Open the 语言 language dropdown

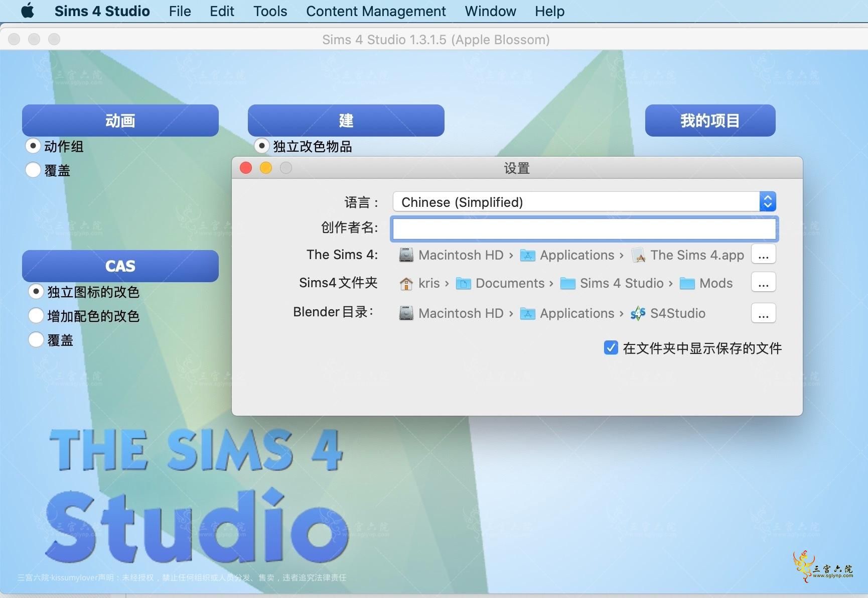[585, 202]
